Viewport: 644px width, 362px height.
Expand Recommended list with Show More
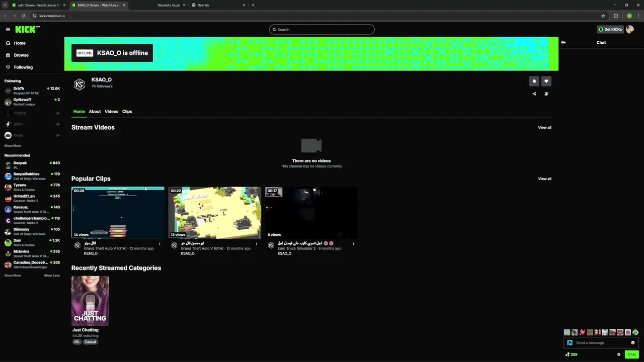pyautogui.click(x=13, y=276)
